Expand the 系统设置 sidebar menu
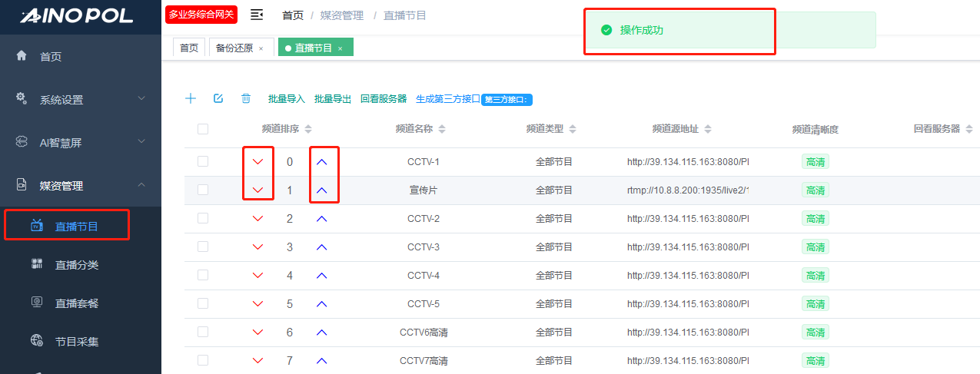 [x=81, y=99]
